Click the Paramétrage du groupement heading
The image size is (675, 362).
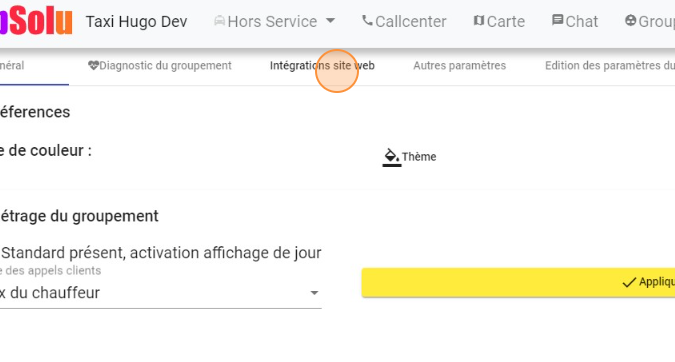coord(79,216)
